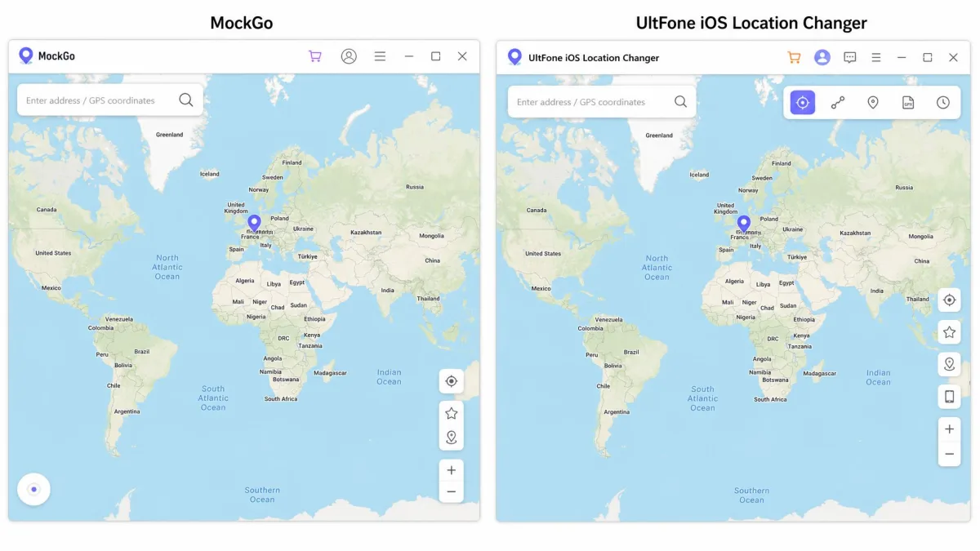980x551 pixels.
Task: Click the Russia label on MockGo map
Action: tap(415, 187)
